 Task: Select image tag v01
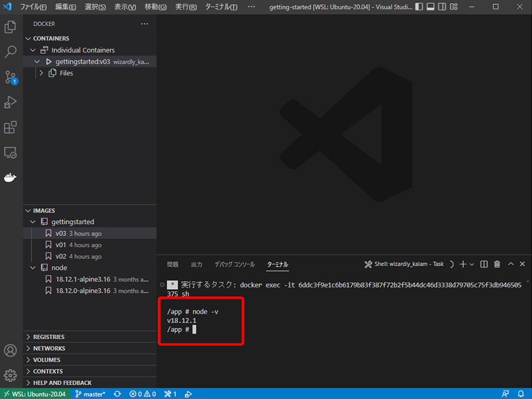90,245
